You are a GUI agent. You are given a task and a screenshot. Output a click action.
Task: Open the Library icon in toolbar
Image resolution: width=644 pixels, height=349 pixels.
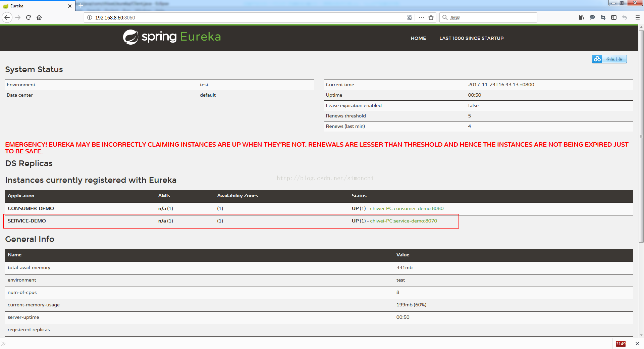click(582, 17)
